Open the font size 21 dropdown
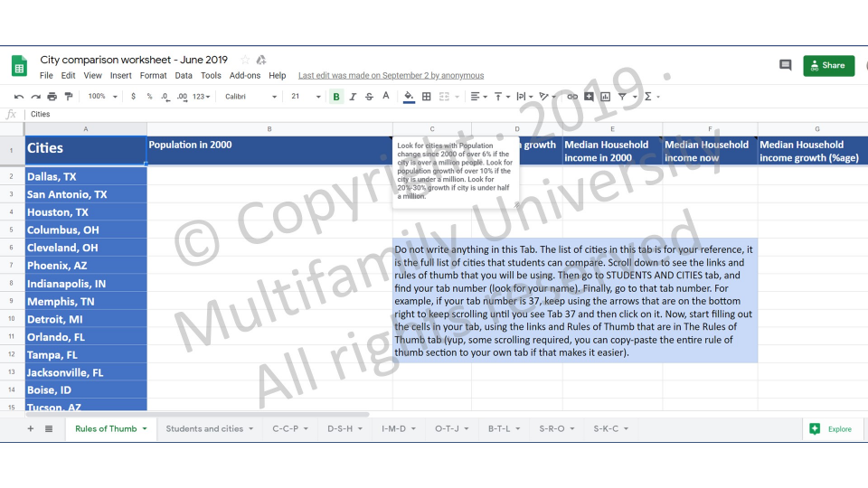 point(306,97)
